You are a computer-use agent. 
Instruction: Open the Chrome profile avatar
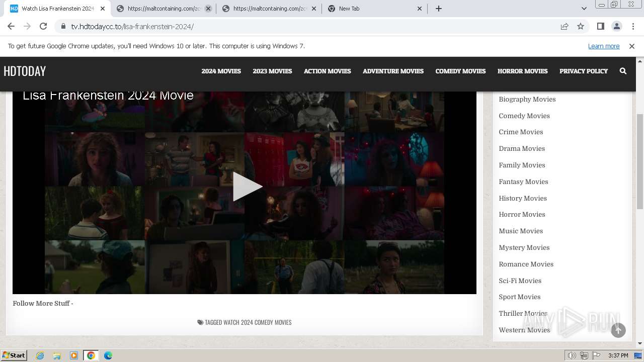point(616,26)
